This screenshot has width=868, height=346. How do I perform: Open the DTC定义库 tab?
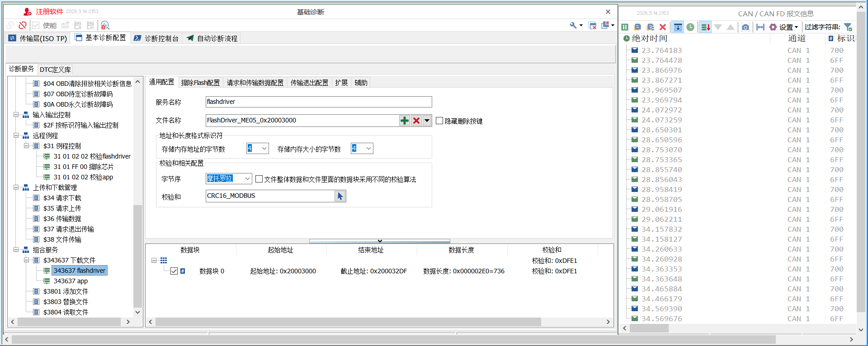tap(55, 70)
